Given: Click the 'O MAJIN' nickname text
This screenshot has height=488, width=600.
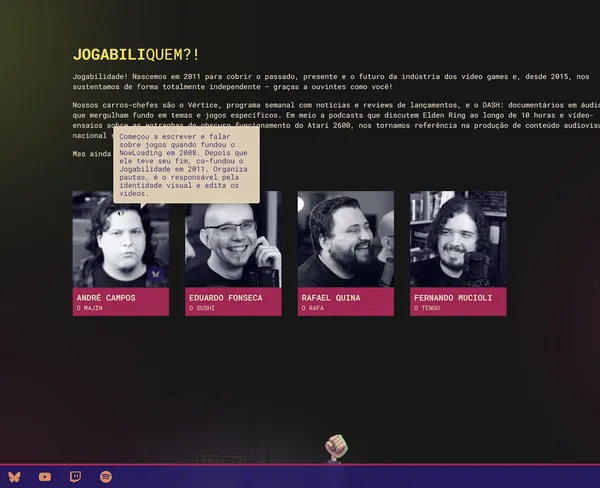Looking at the screenshot, I should click(90, 308).
